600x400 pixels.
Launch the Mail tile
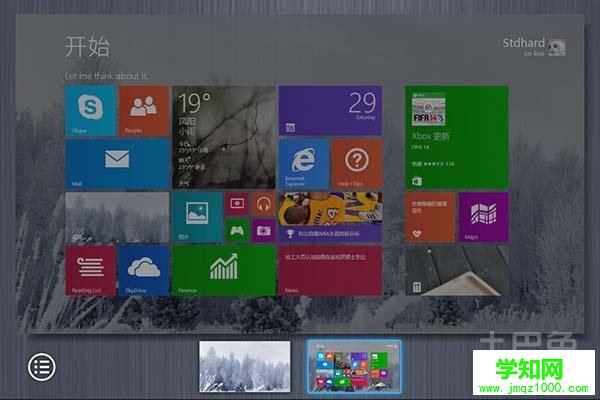(117, 164)
